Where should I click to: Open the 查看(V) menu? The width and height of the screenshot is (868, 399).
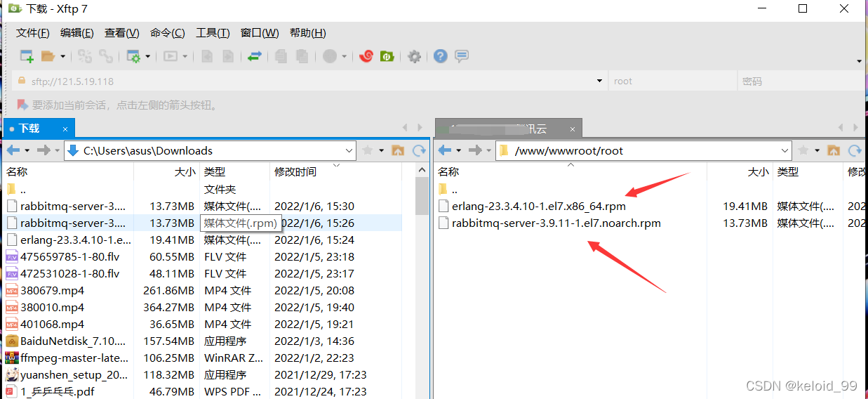pos(122,33)
